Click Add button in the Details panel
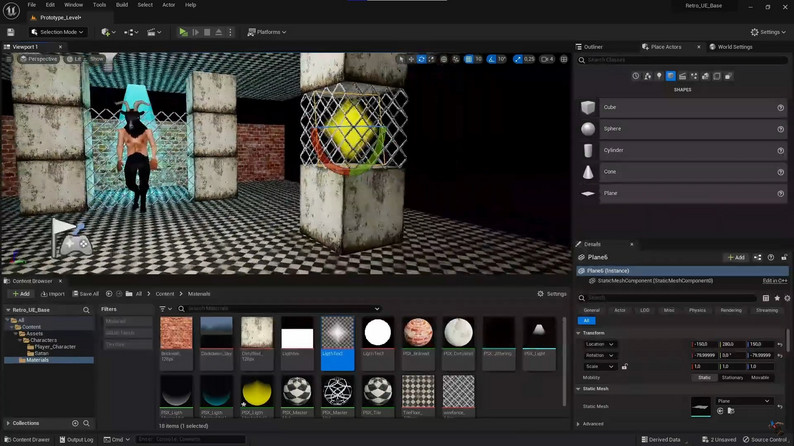 tap(736, 257)
